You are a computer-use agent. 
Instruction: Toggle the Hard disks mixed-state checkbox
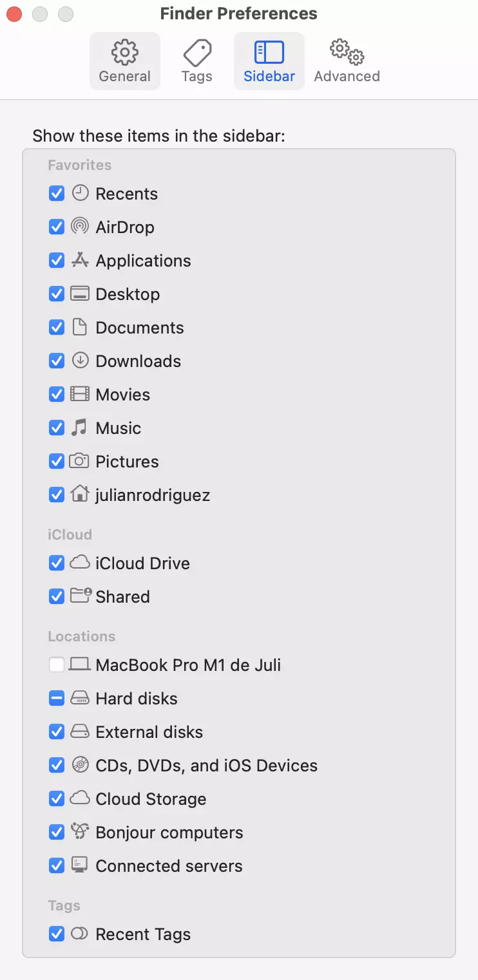pos(57,699)
